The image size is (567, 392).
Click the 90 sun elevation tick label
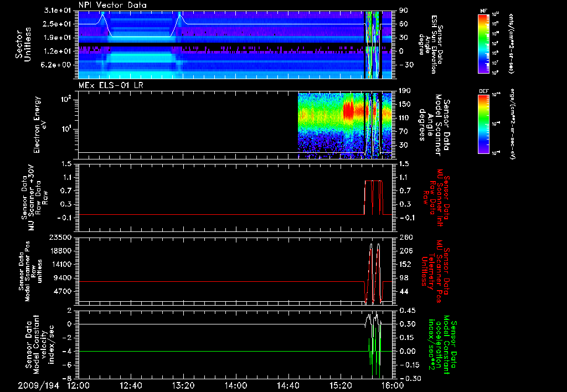click(x=403, y=11)
